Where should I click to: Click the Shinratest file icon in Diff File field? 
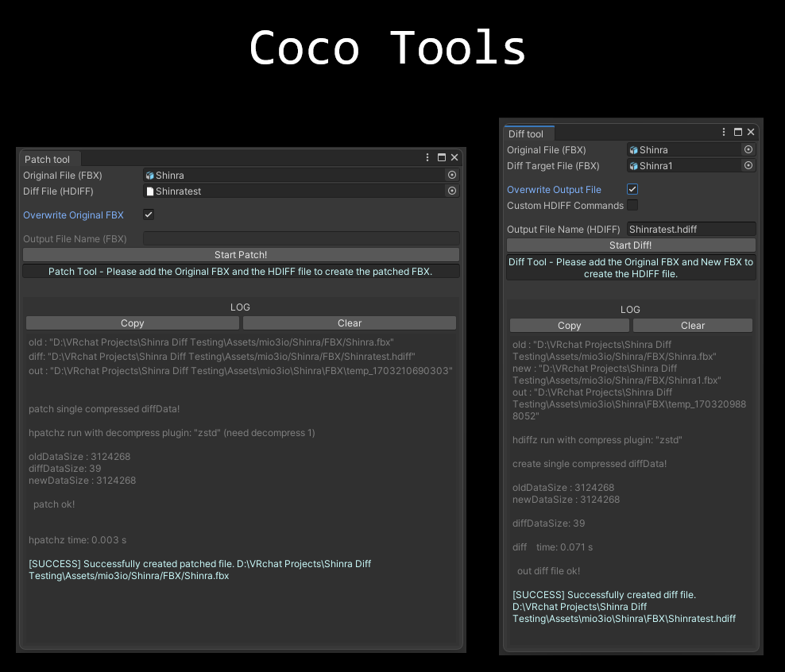[x=150, y=191]
